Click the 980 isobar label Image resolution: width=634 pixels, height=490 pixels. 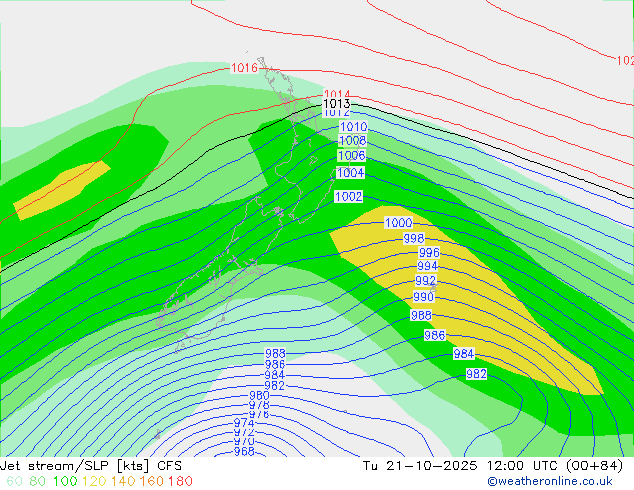(259, 395)
